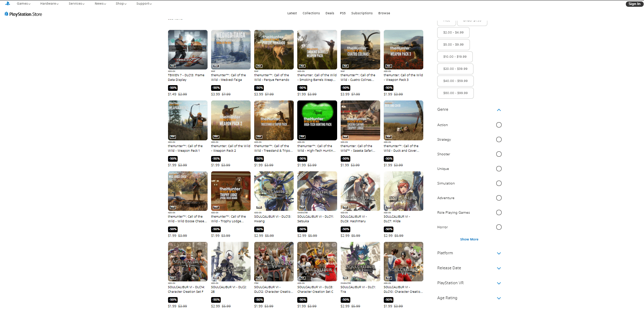The height and width of the screenshot is (322, 644).
Task: Switch to the Deals tab
Action: point(330,13)
